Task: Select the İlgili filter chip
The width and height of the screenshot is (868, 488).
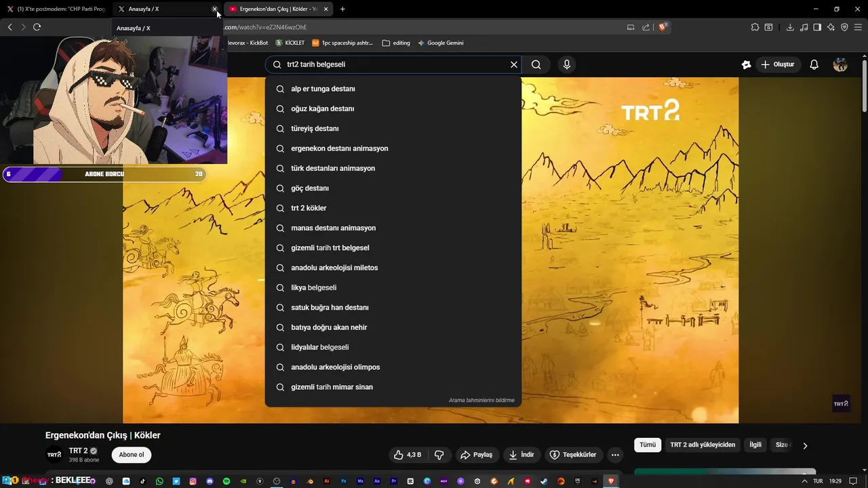Action: coord(755,445)
